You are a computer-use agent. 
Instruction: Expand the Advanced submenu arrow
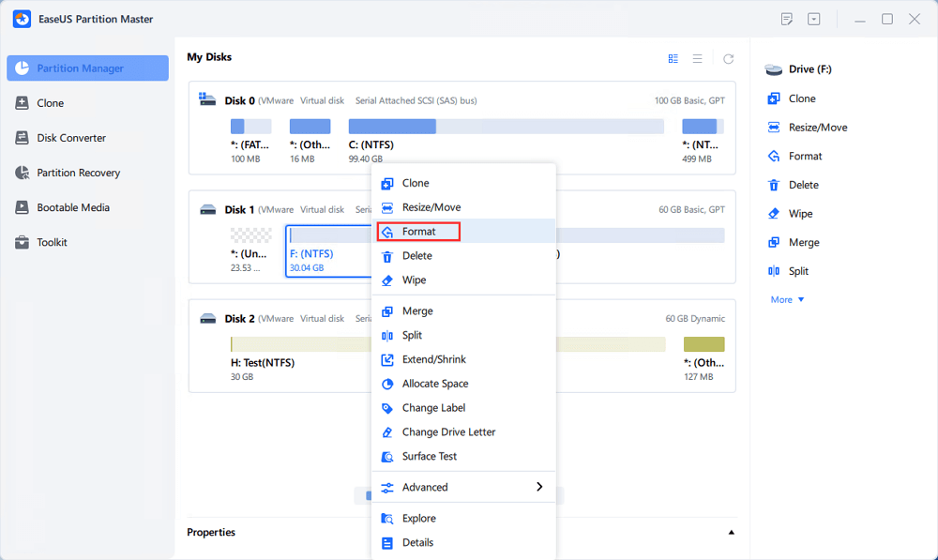[x=539, y=487]
